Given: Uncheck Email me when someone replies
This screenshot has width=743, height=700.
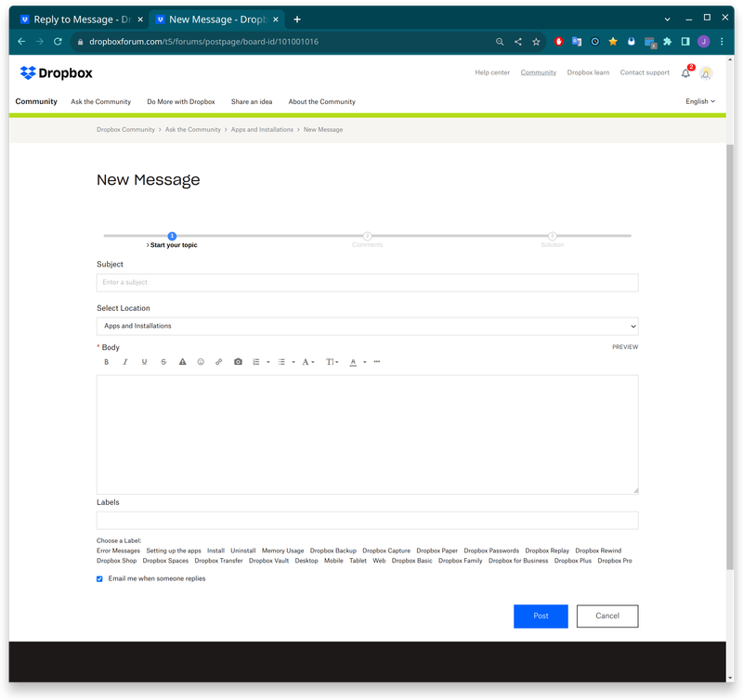Looking at the screenshot, I should pos(100,578).
